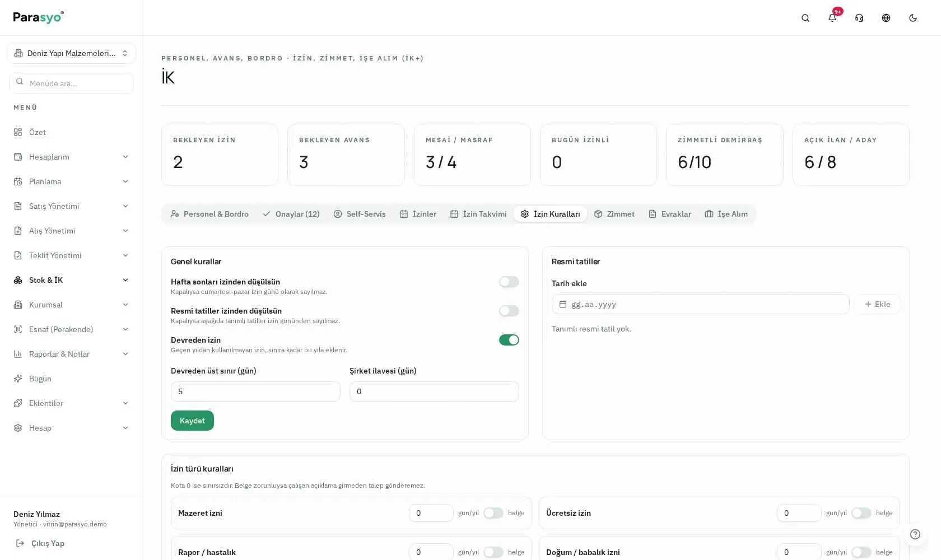The height and width of the screenshot is (560, 941).
Task: Click calendar icon in Tarih ekle field
Action: point(563,304)
